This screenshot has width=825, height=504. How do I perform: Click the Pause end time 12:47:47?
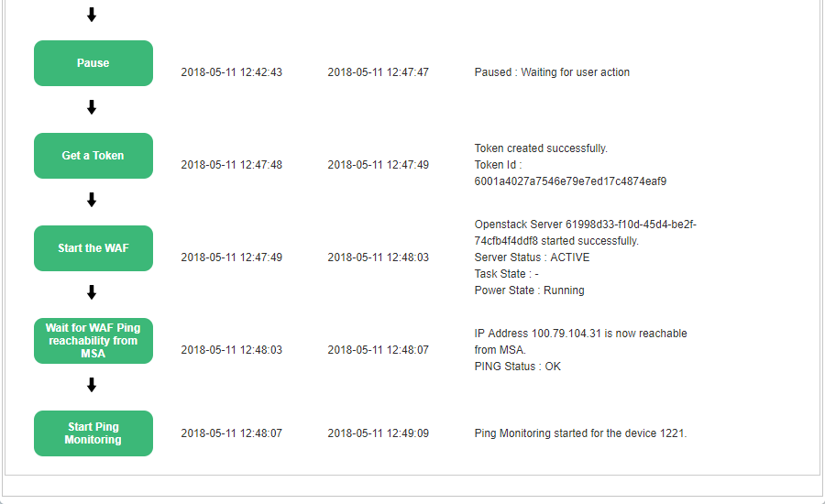click(x=379, y=72)
